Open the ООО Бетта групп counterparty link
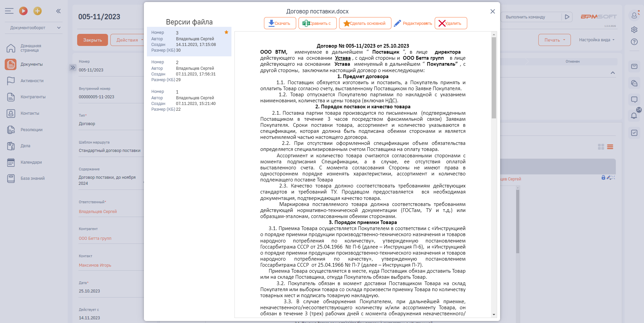The image size is (644, 323). 95,238
